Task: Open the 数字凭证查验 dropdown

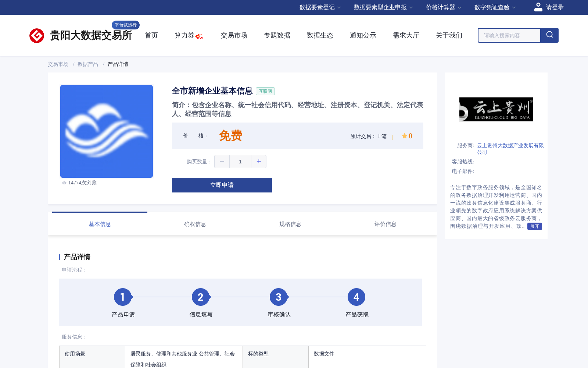Action: [x=495, y=7]
